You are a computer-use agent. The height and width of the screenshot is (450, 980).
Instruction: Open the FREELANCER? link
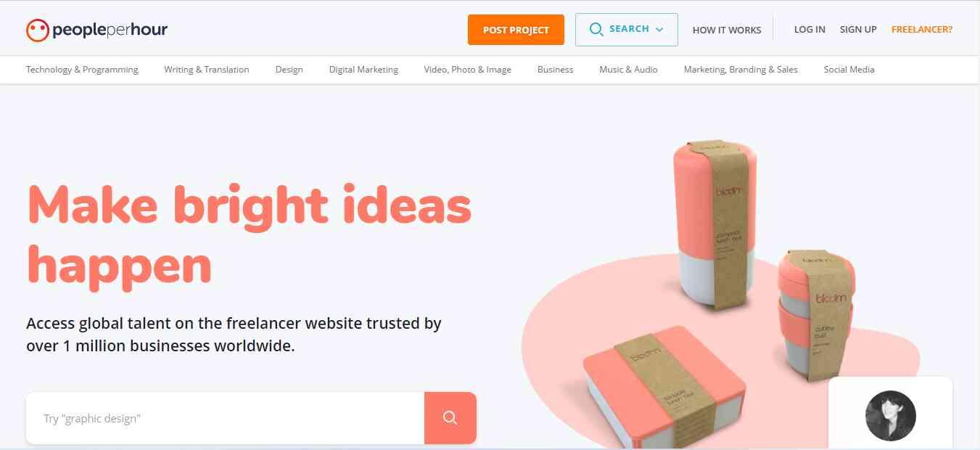(922, 30)
